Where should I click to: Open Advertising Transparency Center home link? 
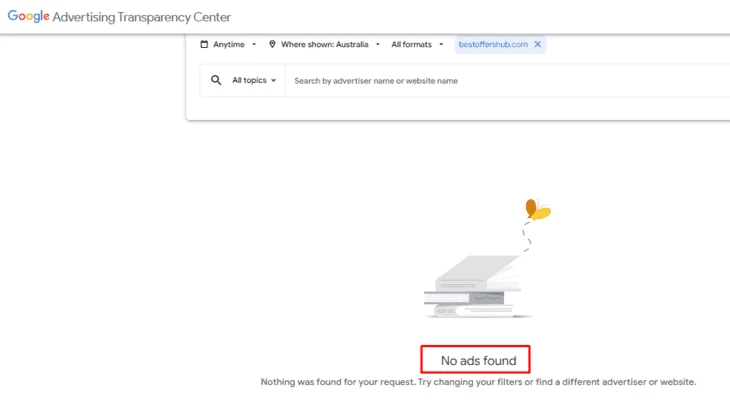[x=142, y=17]
